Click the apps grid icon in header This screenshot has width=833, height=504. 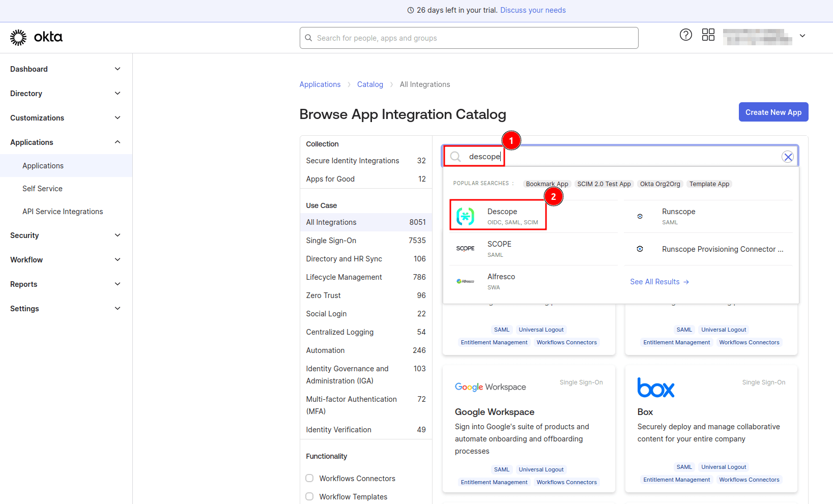[x=708, y=35]
